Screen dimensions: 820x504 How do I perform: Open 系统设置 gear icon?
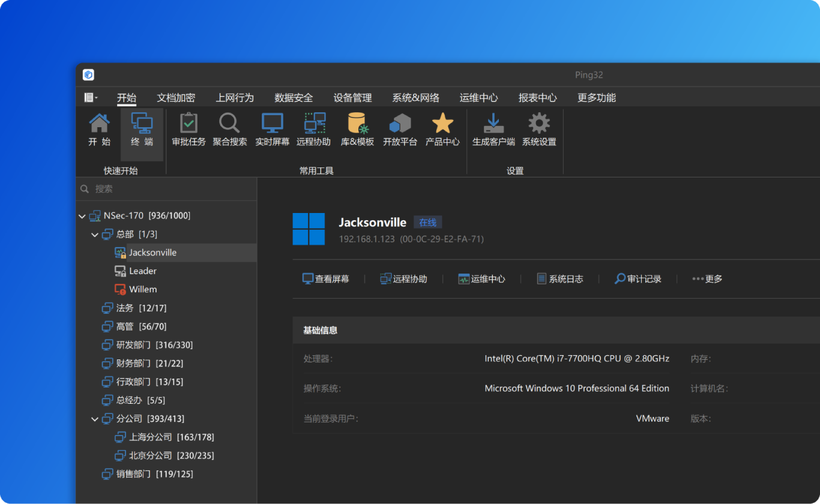(x=538, y=123)
